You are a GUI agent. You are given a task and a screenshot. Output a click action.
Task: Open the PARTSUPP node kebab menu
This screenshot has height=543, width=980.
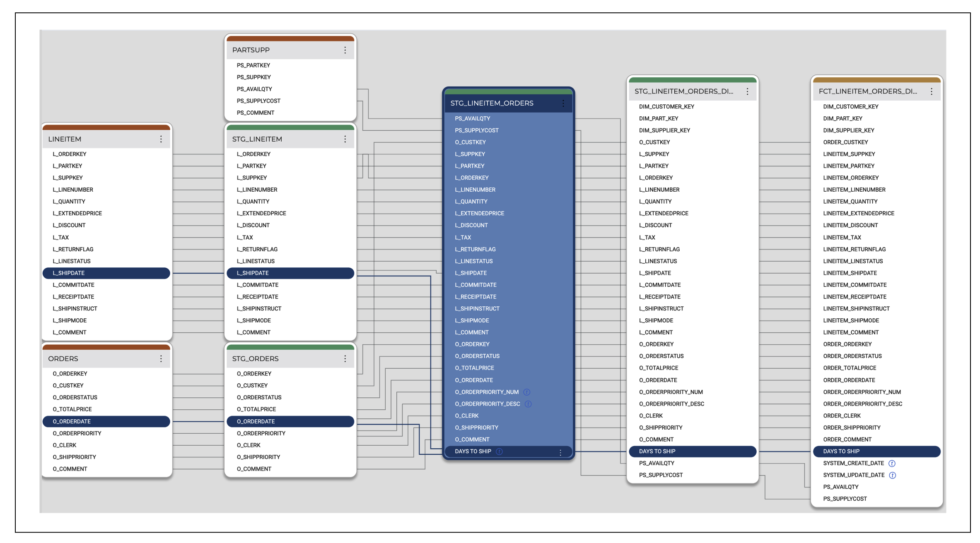pos(345,50)
